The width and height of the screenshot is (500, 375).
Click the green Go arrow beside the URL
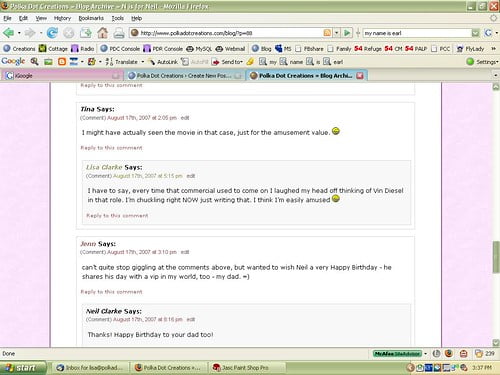click(x=347, y=33)
